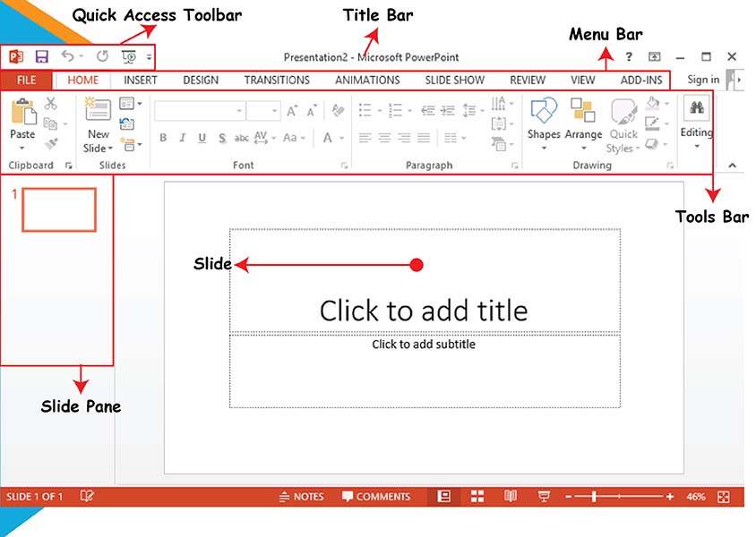Click the Editing binoculars icon

tap(697, 107)
